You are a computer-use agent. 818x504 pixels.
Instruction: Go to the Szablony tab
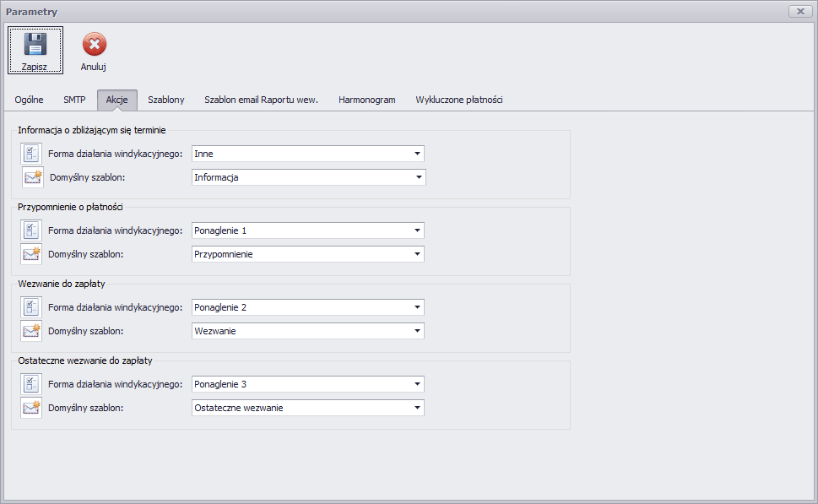click(166, 100)
